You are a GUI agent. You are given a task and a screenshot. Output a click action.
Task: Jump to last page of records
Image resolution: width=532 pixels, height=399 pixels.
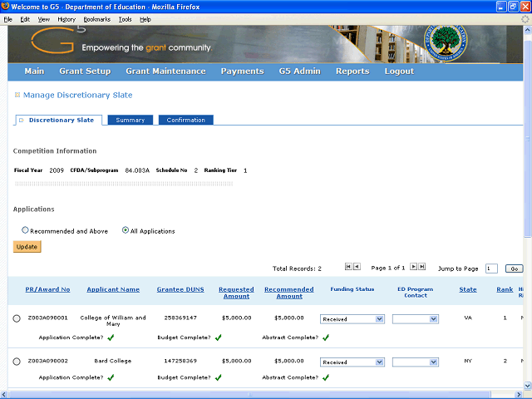point(422,267)
